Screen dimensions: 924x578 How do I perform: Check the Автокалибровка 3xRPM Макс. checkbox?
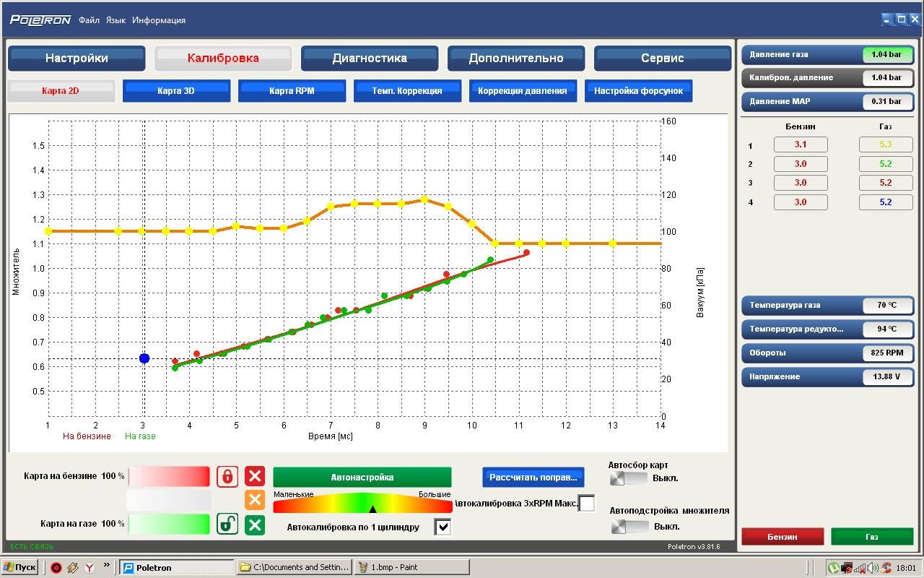(x=587, y=503)
